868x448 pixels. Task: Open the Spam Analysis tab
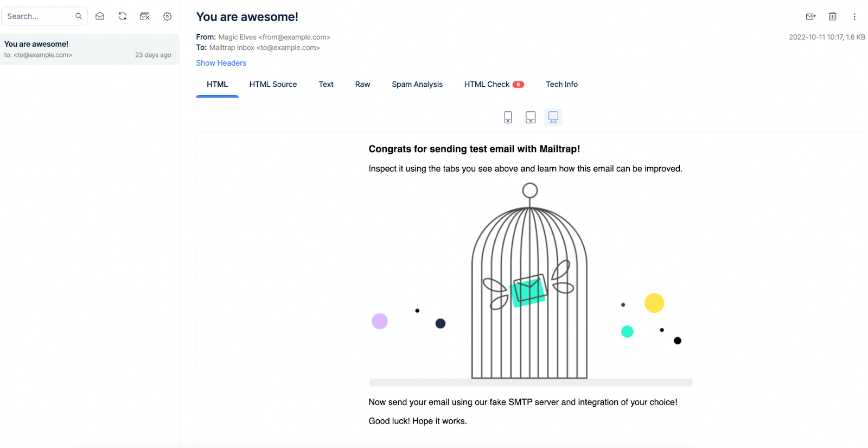[417, 84]
